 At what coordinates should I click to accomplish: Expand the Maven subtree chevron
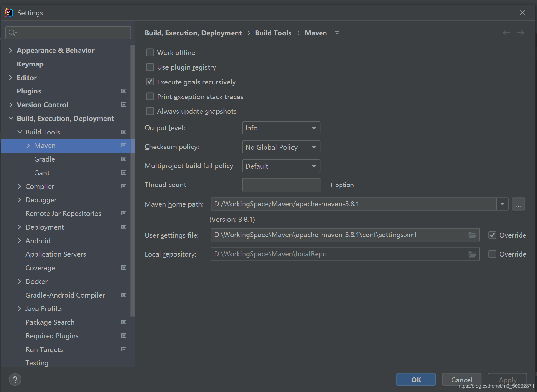click(28, 145)
